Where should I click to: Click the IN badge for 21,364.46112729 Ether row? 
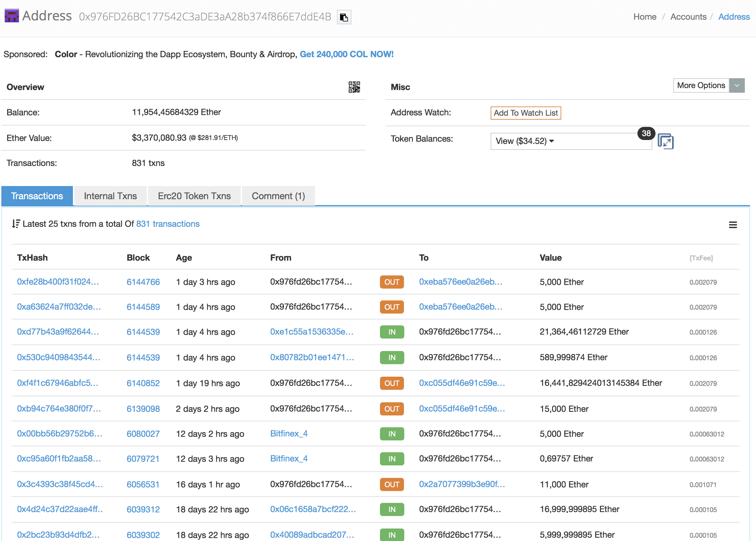[392, 332]
